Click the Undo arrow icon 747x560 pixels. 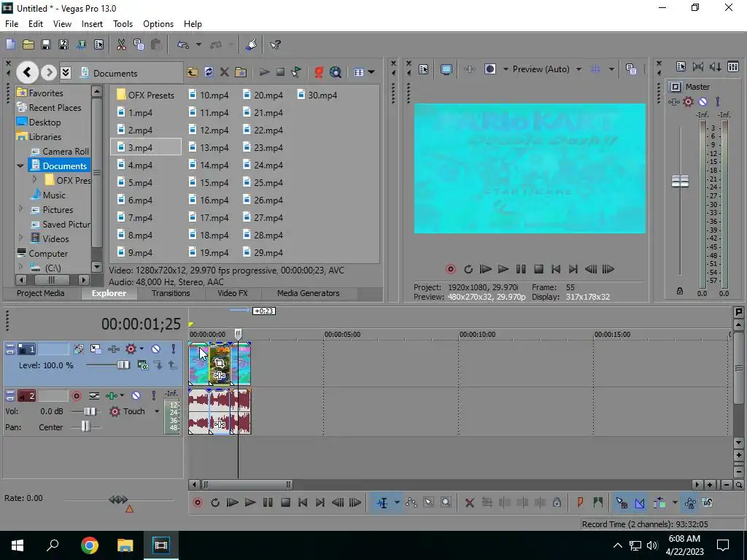(x=183, y=44)
